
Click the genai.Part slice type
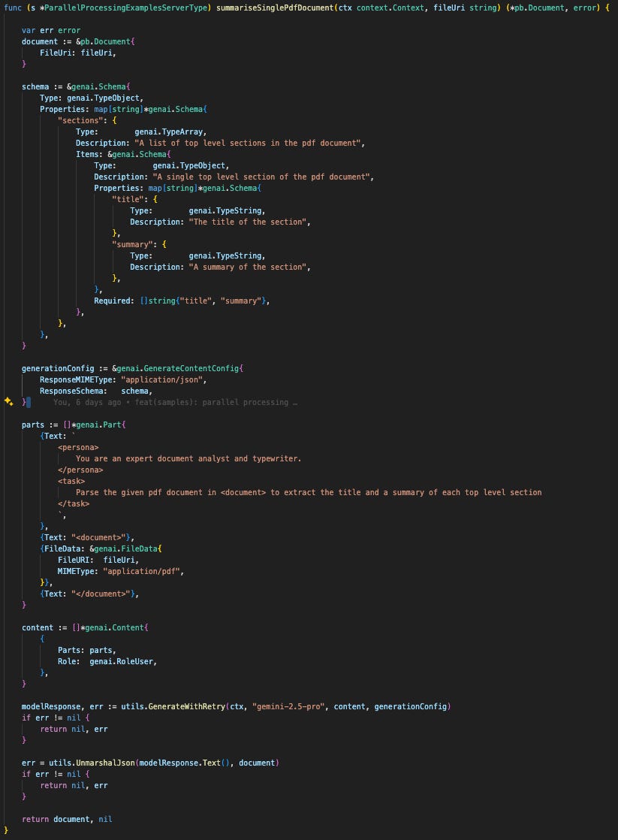click(98, 425)
